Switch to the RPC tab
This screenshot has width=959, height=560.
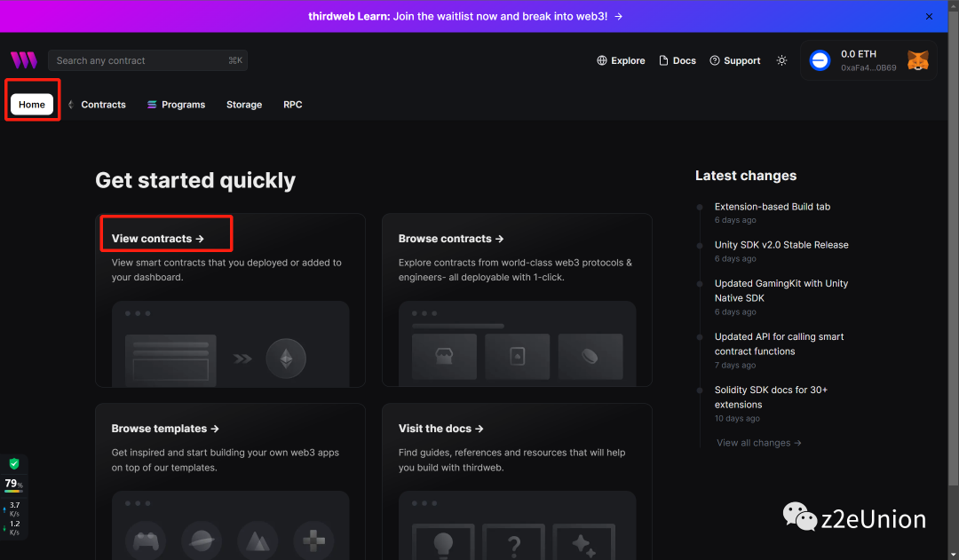pyautogui.click(x=293, y=104)
